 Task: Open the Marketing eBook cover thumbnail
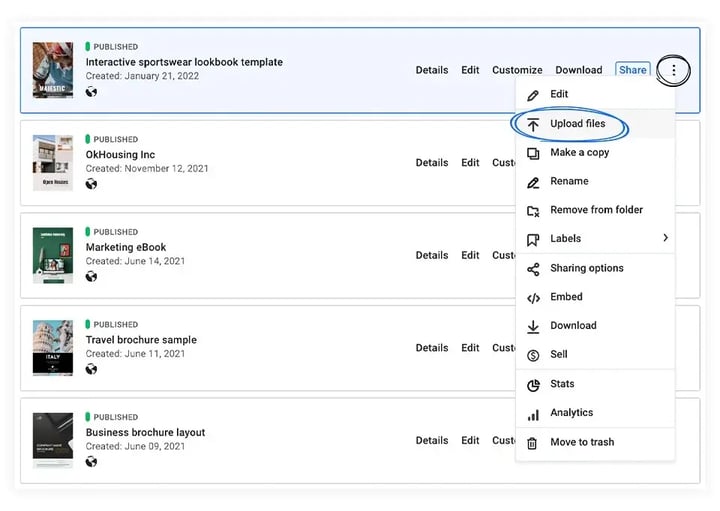[x=53, y=255]
